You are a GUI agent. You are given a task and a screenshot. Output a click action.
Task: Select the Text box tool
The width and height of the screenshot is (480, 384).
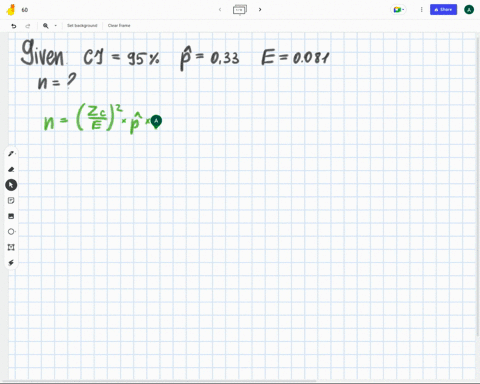point(11,247)
